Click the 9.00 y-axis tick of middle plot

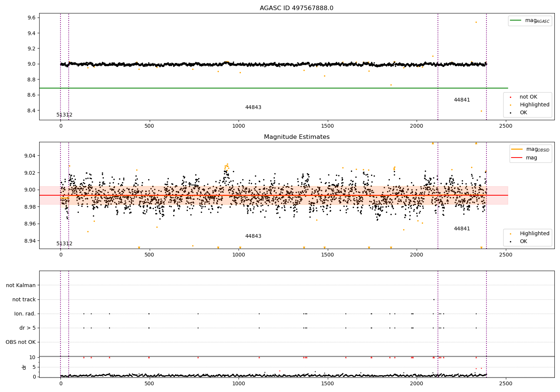pos(30,190)
